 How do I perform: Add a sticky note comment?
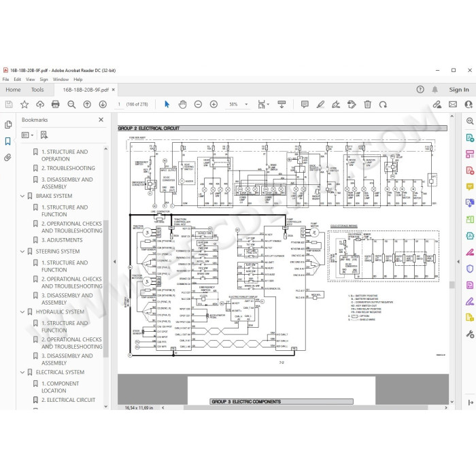coord(305,105)
